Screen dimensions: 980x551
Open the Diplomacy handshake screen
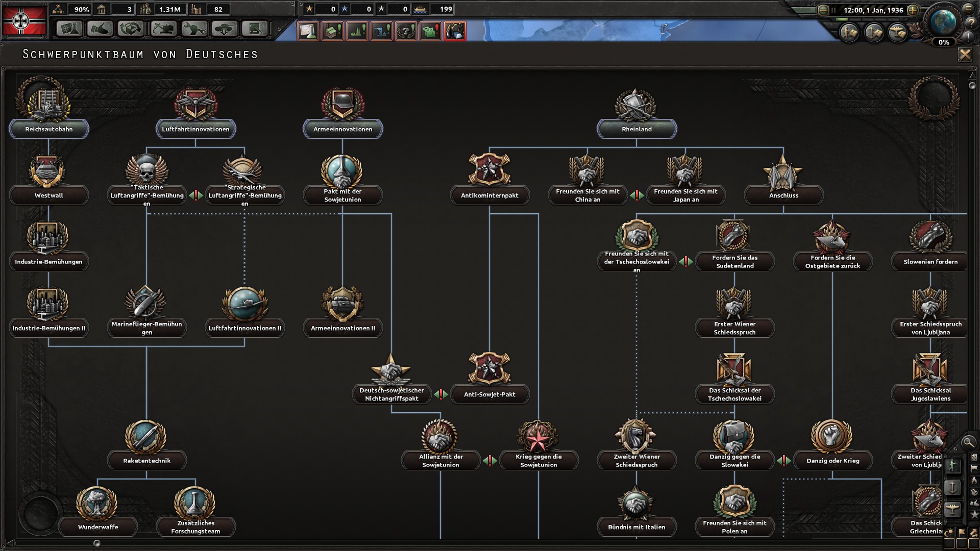100,29
